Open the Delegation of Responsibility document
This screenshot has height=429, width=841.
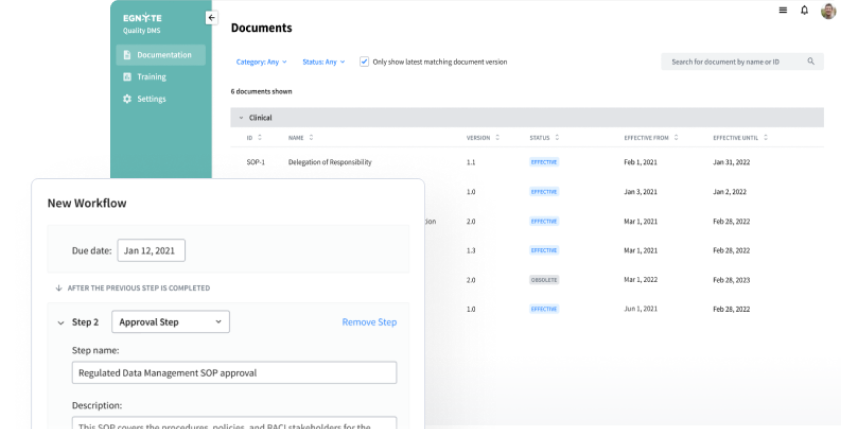[x=329, y=162]
